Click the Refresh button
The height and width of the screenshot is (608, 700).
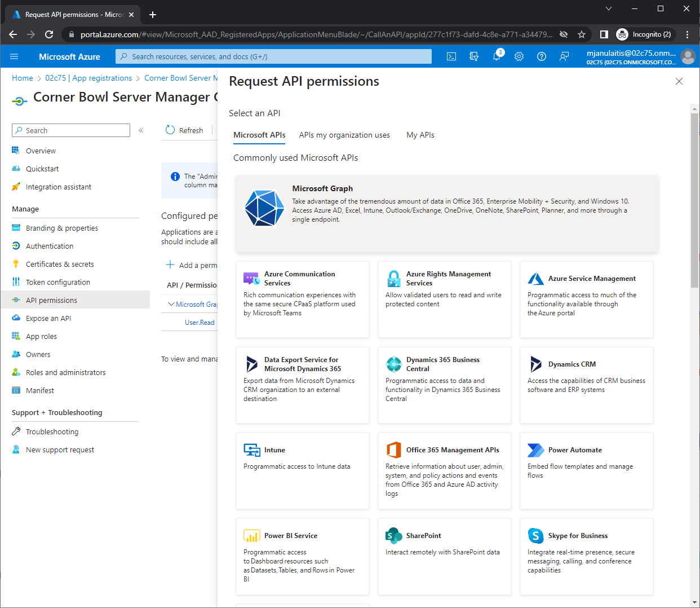184,130
